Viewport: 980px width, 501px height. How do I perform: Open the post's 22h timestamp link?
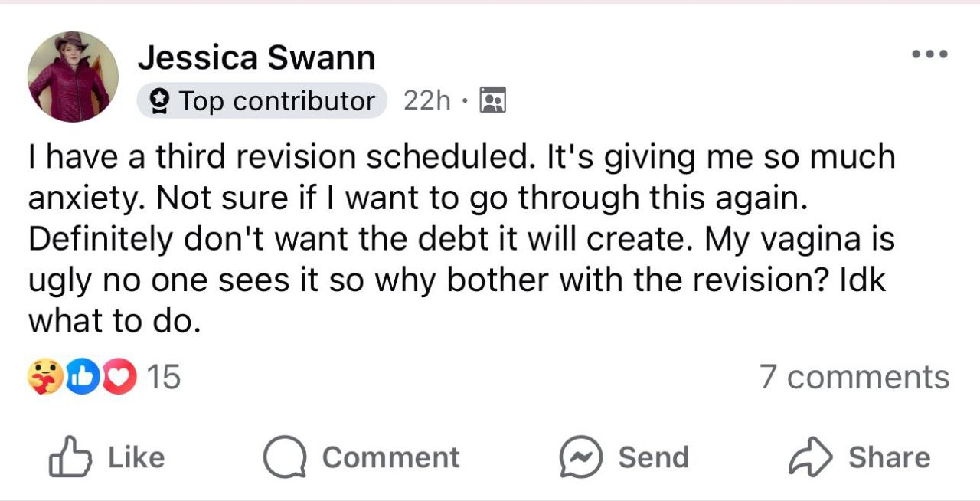point(426,100)
